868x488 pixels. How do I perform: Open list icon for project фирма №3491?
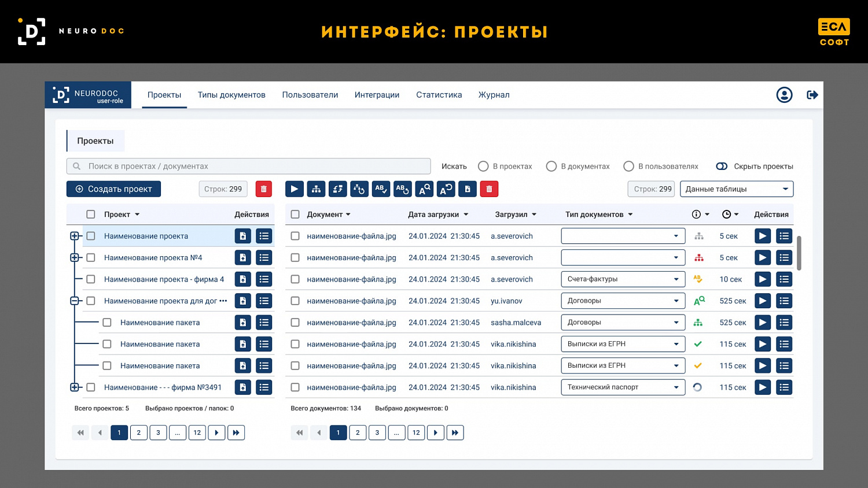point(264,387)
